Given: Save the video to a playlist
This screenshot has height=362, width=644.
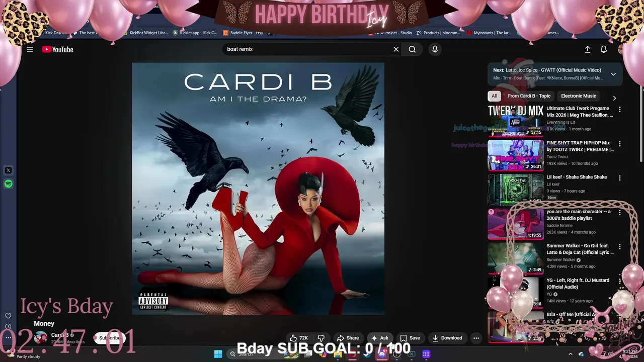Looking at the screenshot, I should [x=410, y=338].
